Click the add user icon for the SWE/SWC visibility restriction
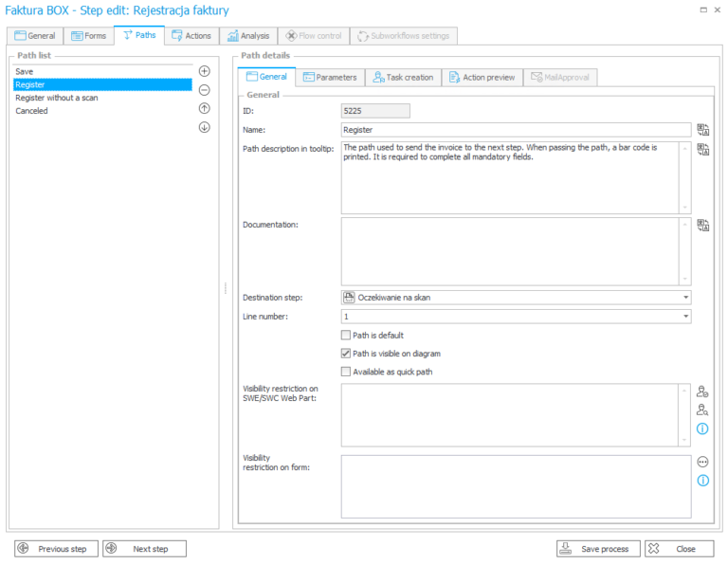Screen dimensions: 728x565 click(x=702, y=392)
